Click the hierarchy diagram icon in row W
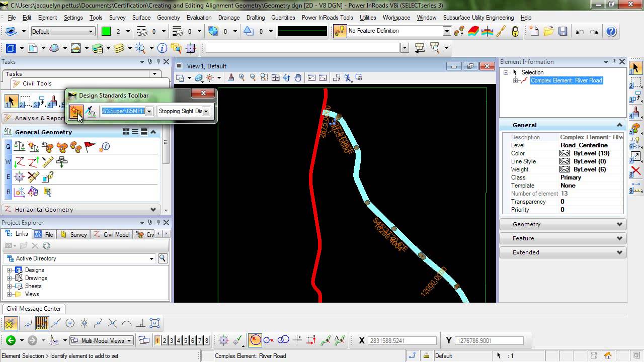The height and width of the screenshot is (362, 644). [x=62, y=162]
